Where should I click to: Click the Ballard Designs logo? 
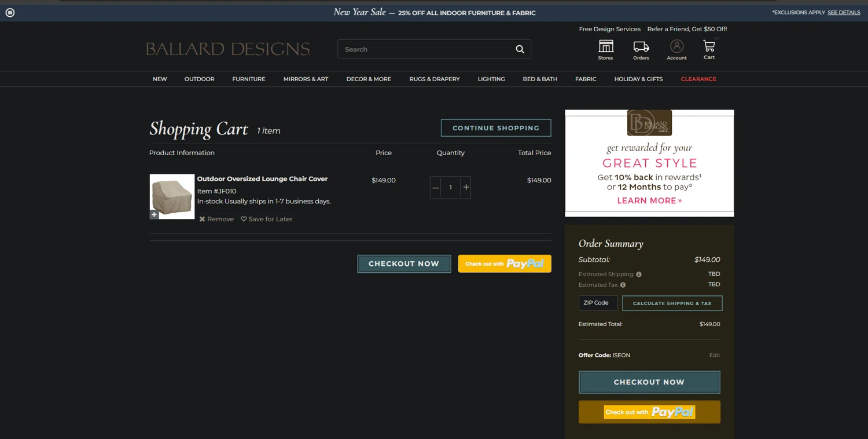click(228, 49)
